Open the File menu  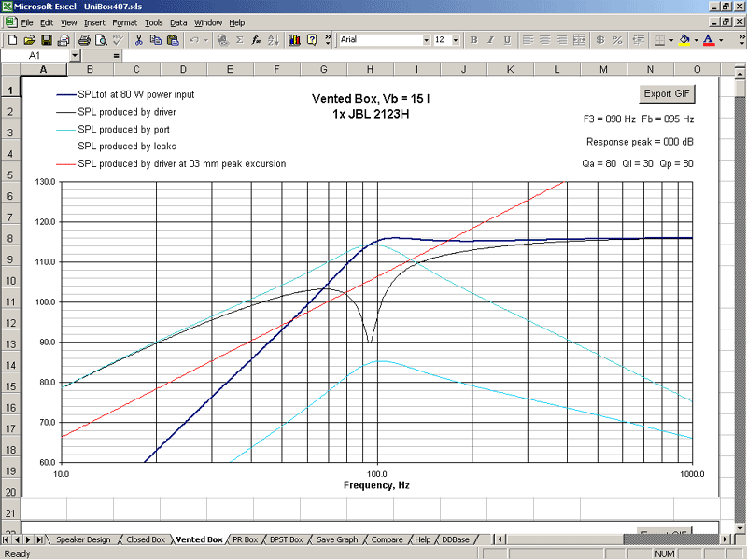coord(27,22)
